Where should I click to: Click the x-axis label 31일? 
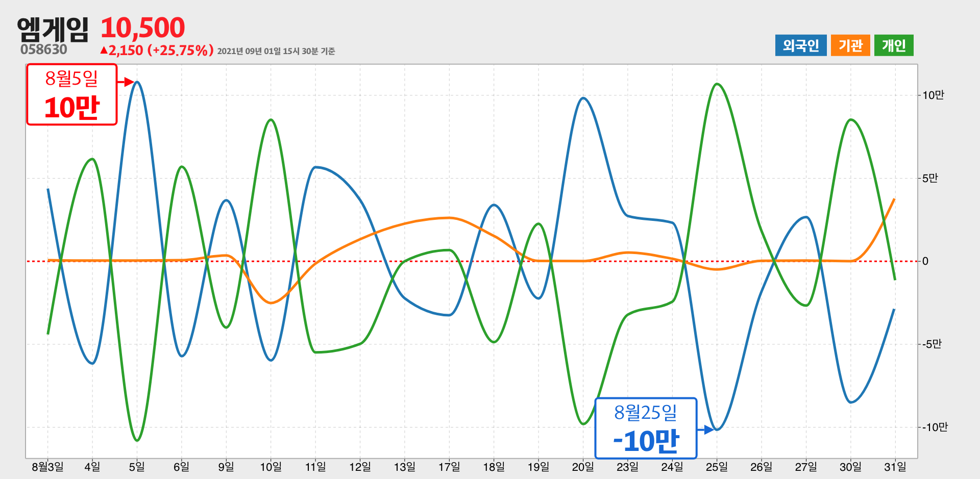895,467
